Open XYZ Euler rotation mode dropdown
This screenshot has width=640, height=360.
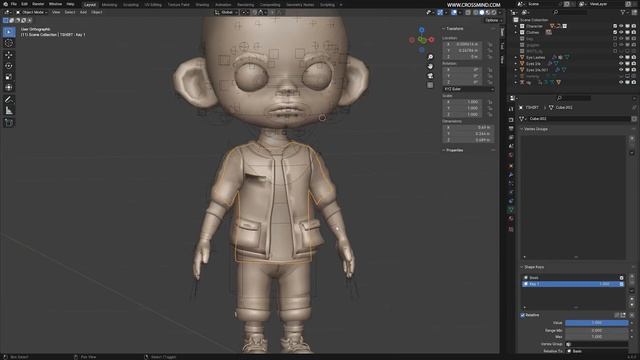[x=469, y=89]
